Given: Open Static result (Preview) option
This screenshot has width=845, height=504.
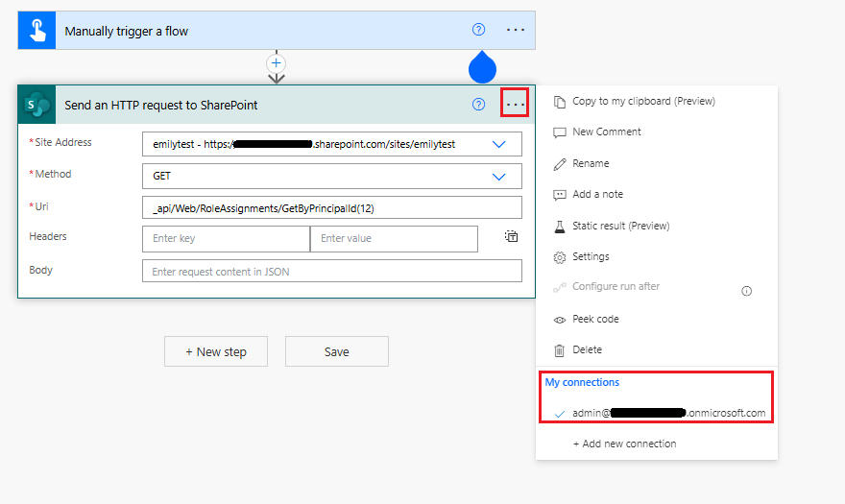Looking at the screenshot, I should (621, 226).
